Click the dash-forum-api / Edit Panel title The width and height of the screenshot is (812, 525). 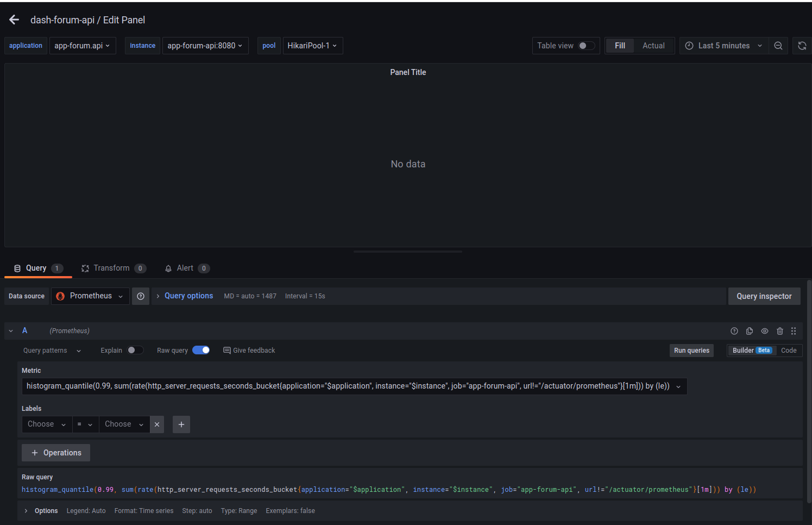87,20
